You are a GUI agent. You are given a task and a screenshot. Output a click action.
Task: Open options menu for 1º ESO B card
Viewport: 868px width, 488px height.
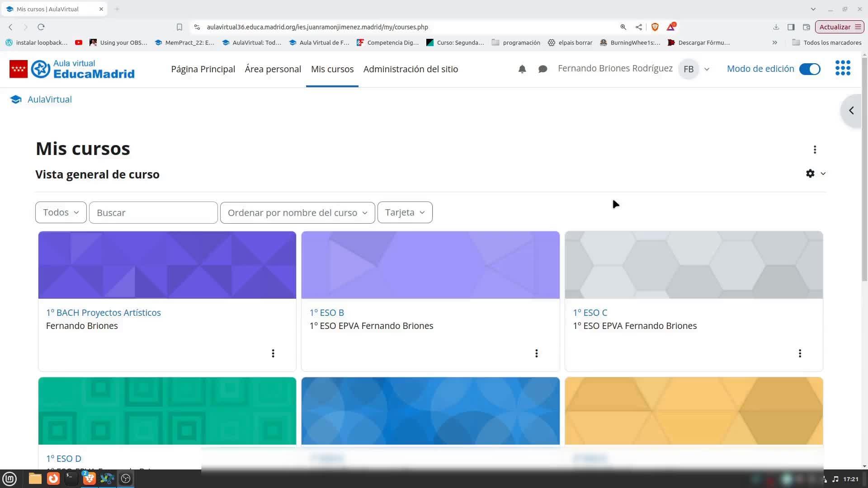(x=536, y=353)
